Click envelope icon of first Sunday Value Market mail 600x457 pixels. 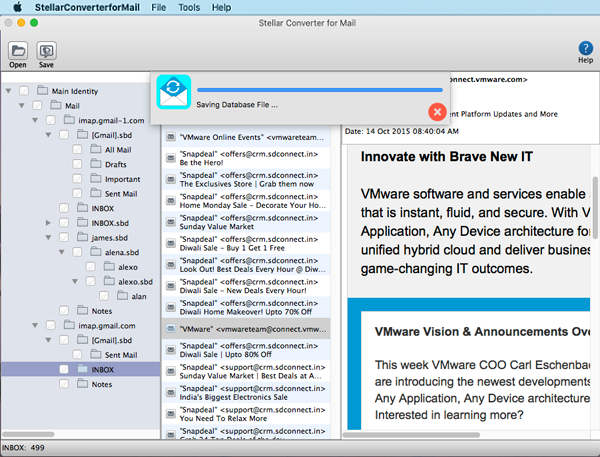tap(171, 222)
